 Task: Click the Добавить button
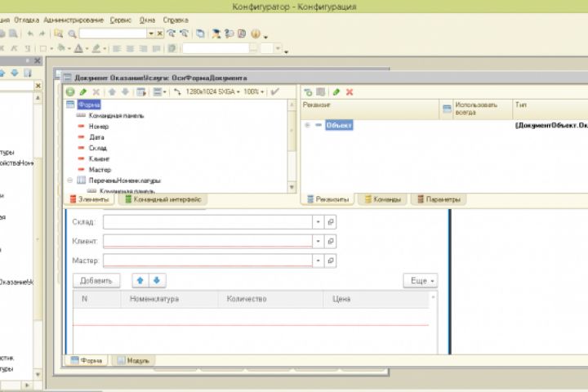96,281
